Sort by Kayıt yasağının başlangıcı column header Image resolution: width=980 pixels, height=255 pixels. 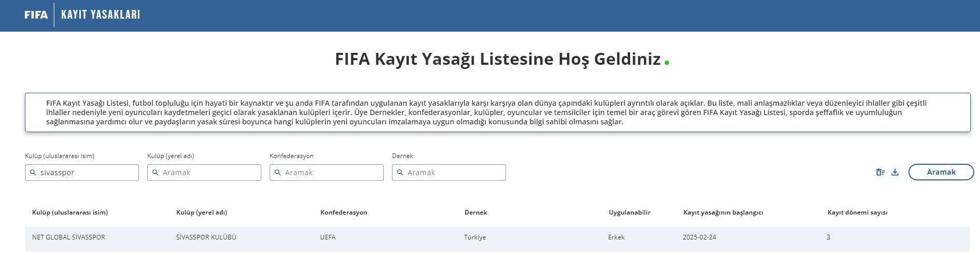coord(723,212)
